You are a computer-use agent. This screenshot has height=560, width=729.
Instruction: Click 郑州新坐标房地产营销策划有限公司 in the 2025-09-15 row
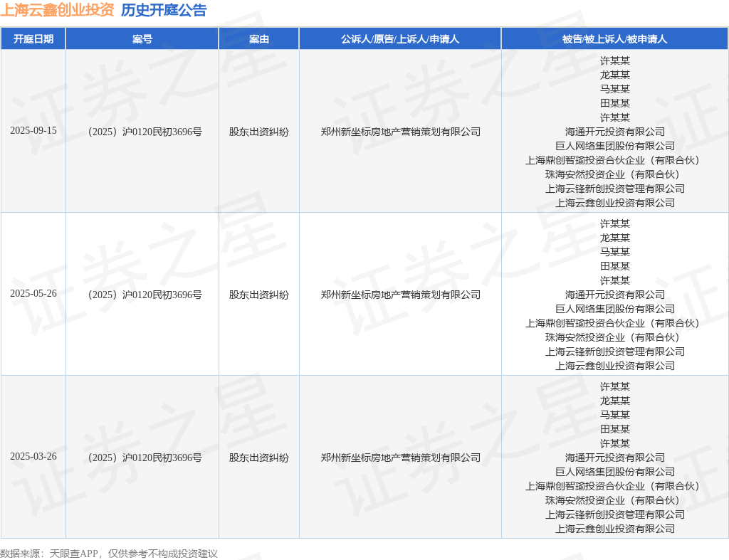(x=400, y=132)
